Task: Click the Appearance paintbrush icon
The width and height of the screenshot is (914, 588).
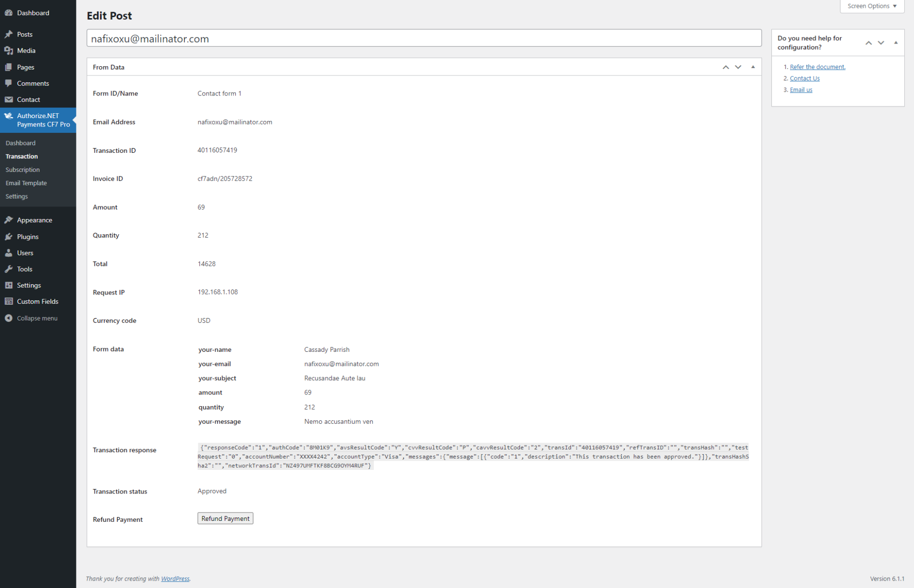Action: 9,220
